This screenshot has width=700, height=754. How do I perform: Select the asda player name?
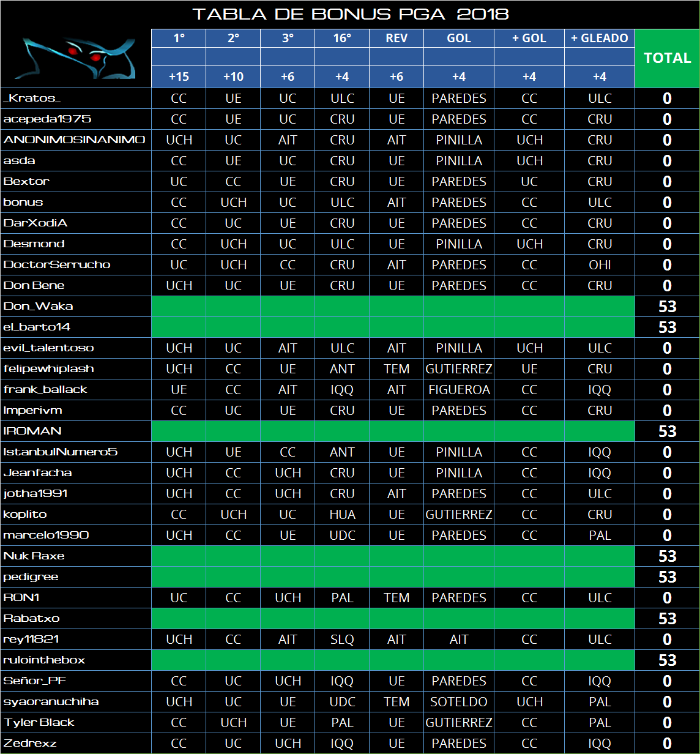tap(19, 161)
